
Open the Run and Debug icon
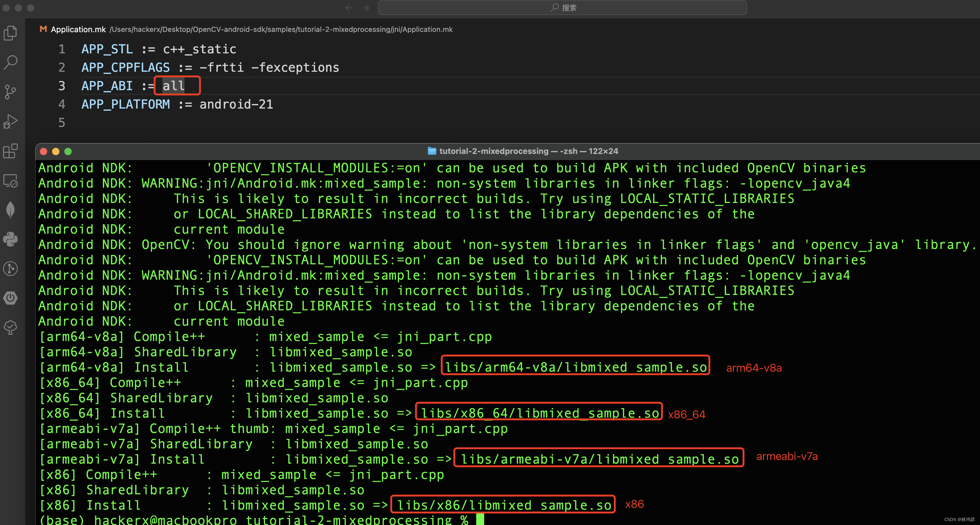[x=10, y=121]
